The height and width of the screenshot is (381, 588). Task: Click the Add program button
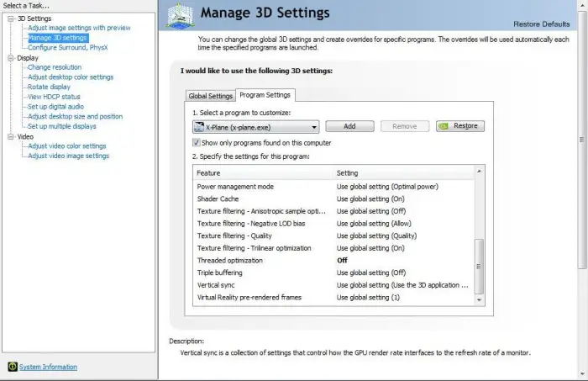(x=349, y=126)
